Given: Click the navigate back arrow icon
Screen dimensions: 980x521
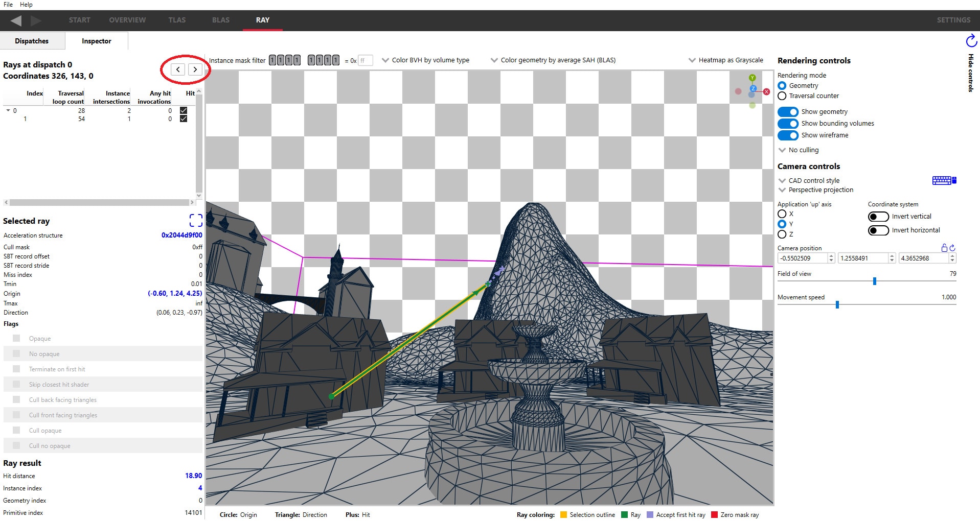Looking at the screenshot, I should (x=16, y=20).
